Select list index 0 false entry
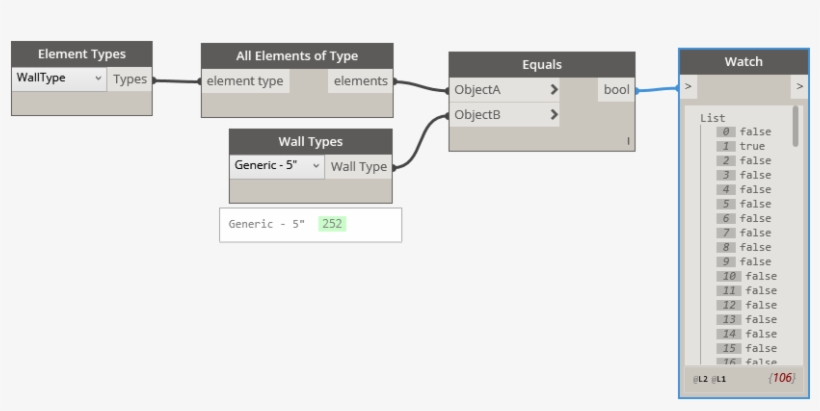 [742, 132]
